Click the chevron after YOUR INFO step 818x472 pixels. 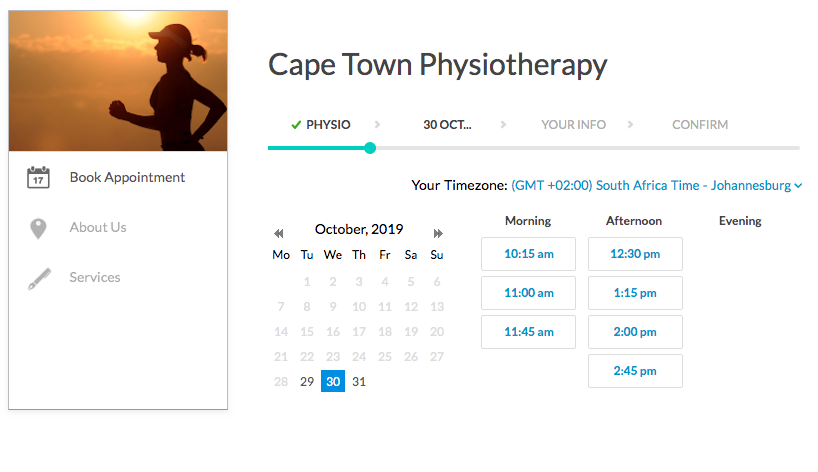click(630, 124)
